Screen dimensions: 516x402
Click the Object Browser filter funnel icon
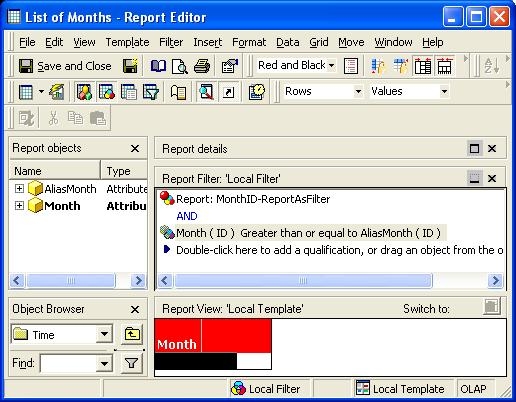132,363
